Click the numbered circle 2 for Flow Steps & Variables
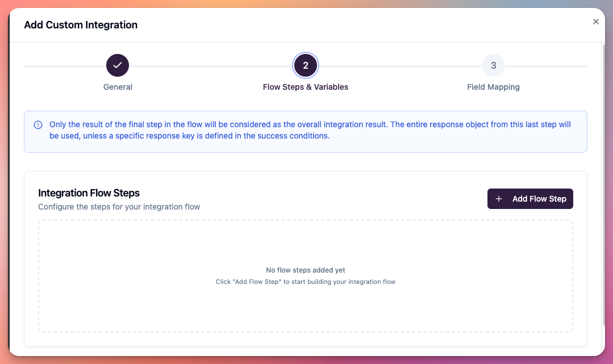The image size is (613, 364). tap(305, 65)
